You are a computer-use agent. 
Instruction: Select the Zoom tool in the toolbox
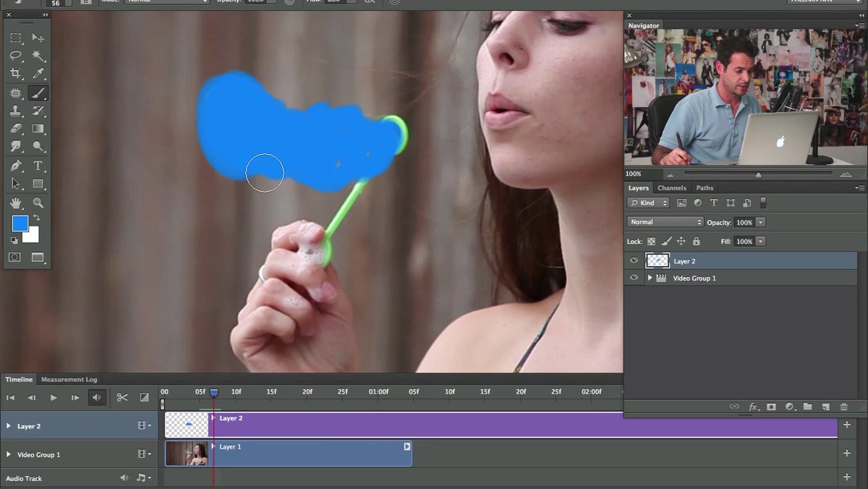coord(38,203)
